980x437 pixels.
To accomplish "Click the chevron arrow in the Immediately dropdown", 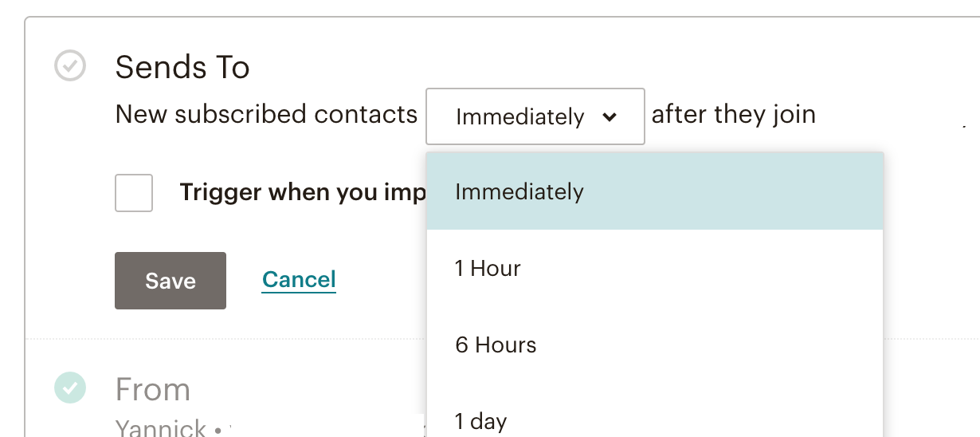I will click(610, 117).
